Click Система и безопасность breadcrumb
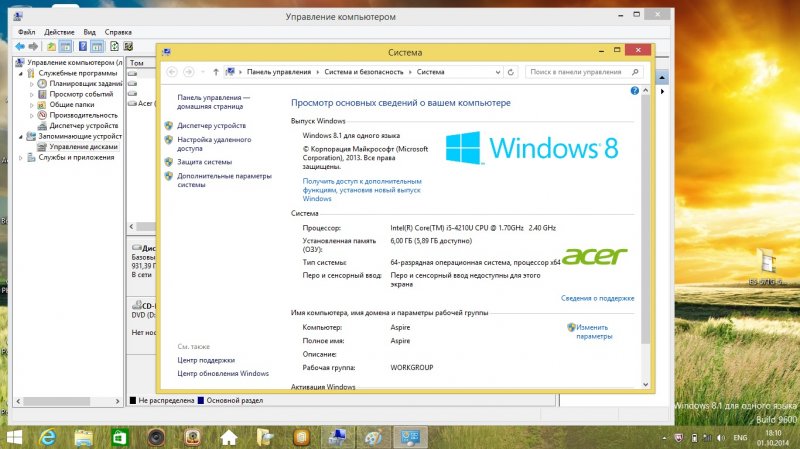Viewport: 800px width, 449px height. pyautogui.click(x=364, y=72)
